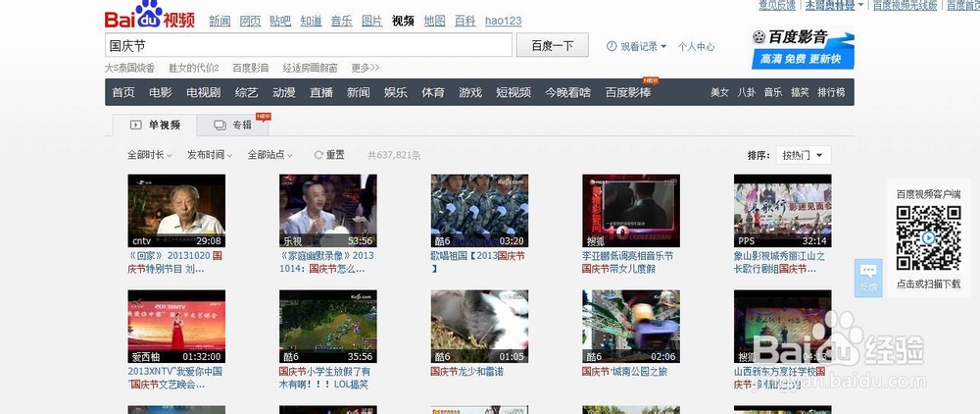Open 游戏 in the navigation bar
The image size is (980, 414).
click(470, 92)
